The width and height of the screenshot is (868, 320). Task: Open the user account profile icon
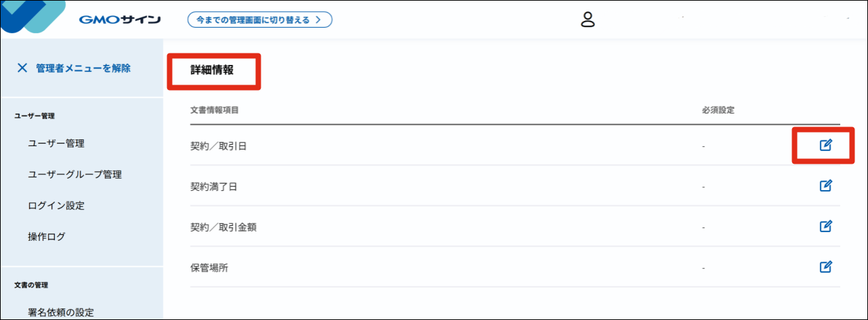point(588,20)
